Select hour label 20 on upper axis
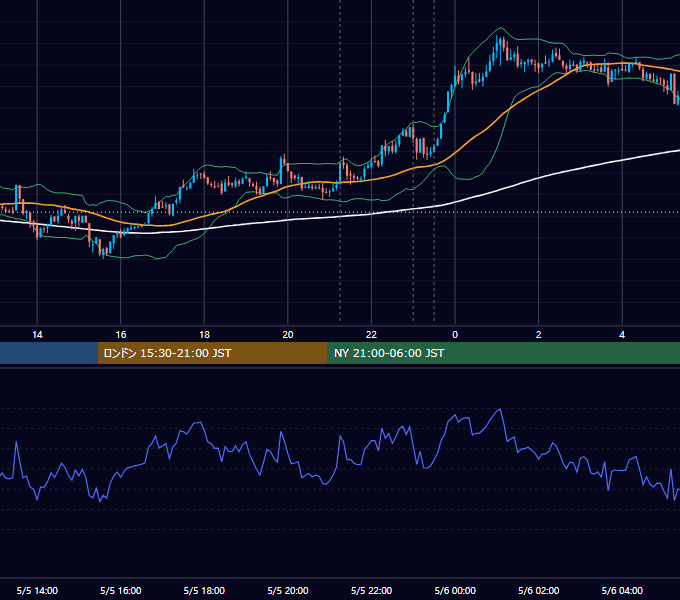This screenshot has width=680, height=600. [x=288, y=335]
